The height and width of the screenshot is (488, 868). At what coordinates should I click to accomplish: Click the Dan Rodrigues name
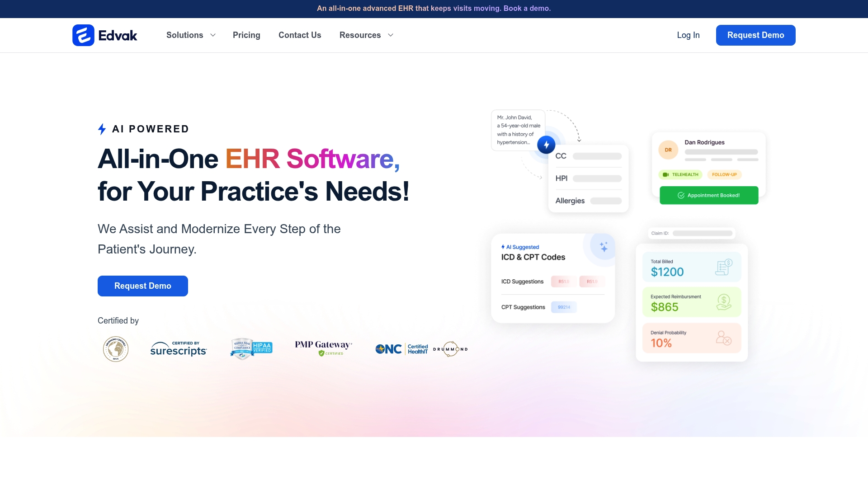click(x=704, y=142)
